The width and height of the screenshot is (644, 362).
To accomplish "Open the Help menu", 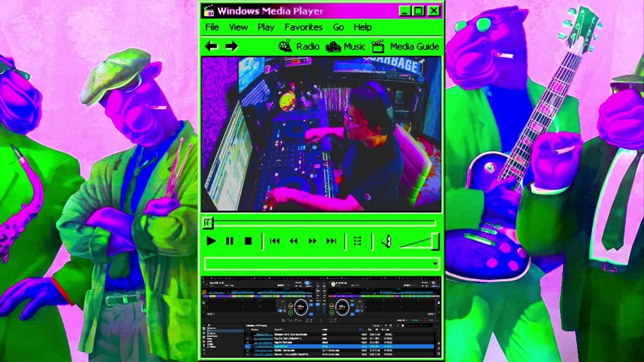I will point(362,27).
